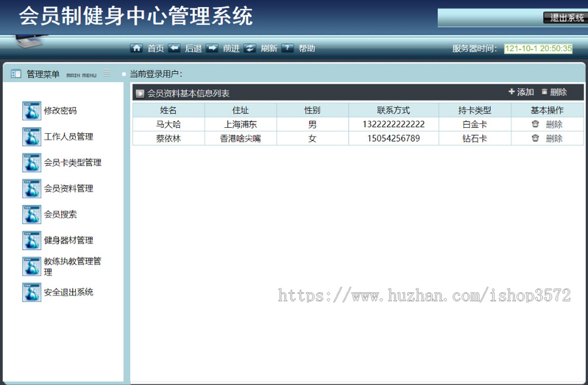The image size is (588, 385).
Task: Click 删除 link for 蔡依林
Action: (x=554, y=138)
